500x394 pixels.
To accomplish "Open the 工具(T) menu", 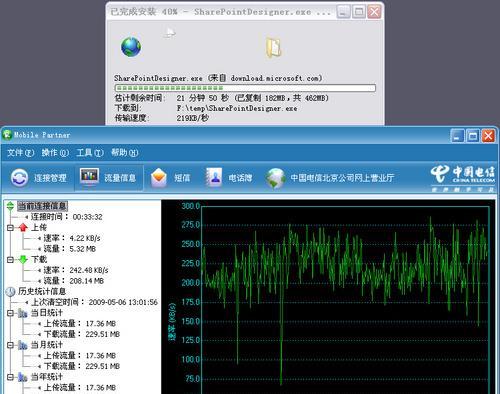I will point(90,153).
